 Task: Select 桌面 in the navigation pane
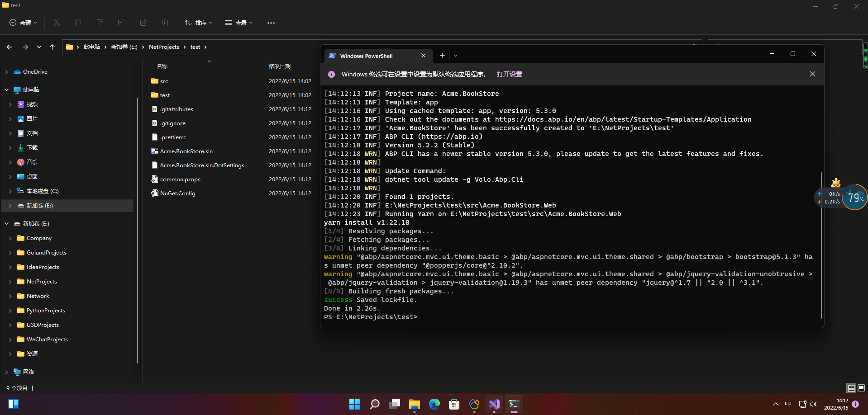click(x=32, y=177)
